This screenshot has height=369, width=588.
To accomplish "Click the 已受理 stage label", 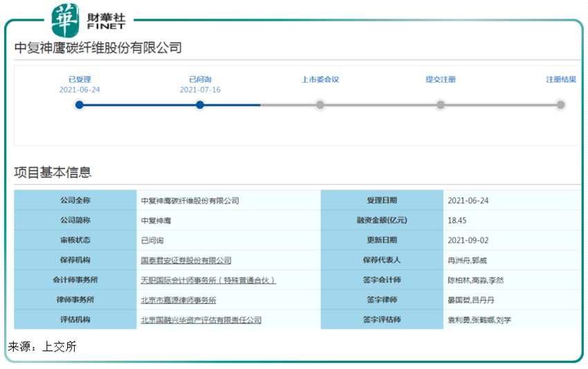I will pyautogui.click(x=80, y=79).
